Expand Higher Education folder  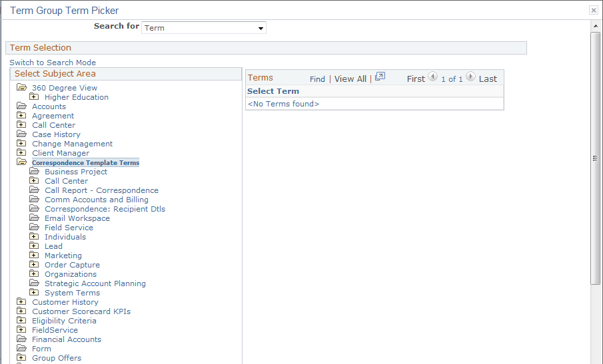34,96
